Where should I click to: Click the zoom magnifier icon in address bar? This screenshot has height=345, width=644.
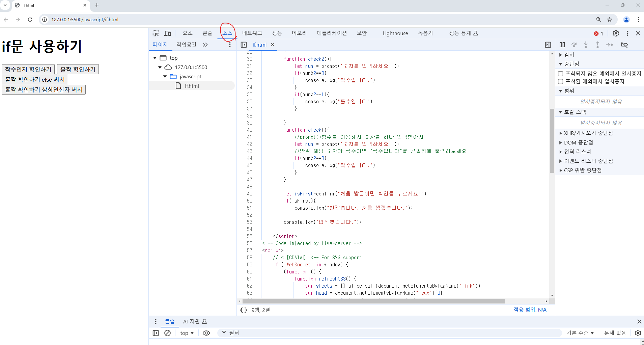pos(598,20)
